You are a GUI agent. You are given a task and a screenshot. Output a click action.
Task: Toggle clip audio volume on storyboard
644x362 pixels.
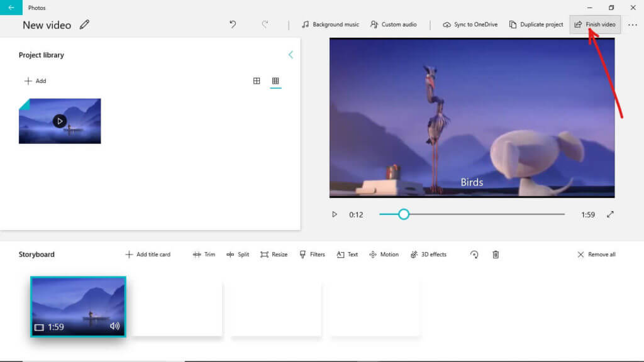pyautogui.click(x=114, y=326)
